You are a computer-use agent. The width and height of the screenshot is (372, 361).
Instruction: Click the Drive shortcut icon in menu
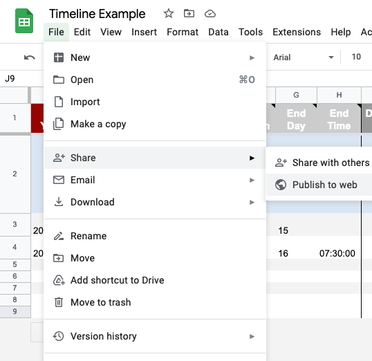59,280
